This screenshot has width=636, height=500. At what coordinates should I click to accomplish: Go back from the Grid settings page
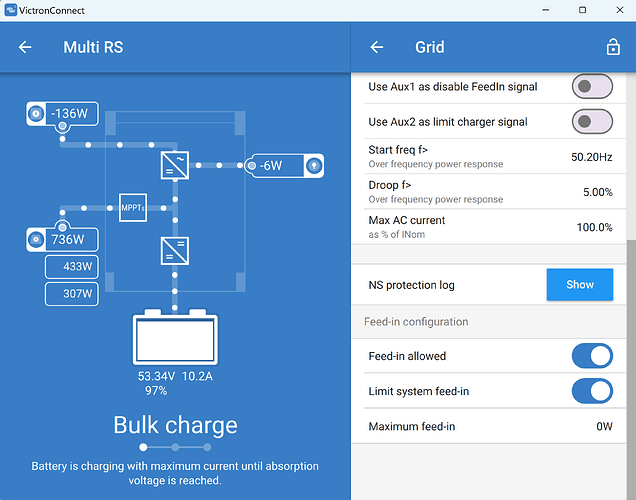(377, 47)
